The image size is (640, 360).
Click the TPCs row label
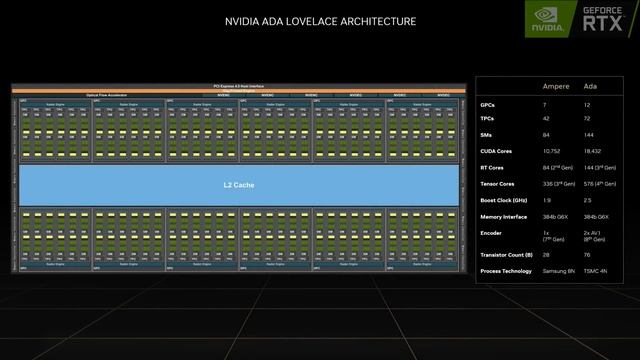click(487, 118)
